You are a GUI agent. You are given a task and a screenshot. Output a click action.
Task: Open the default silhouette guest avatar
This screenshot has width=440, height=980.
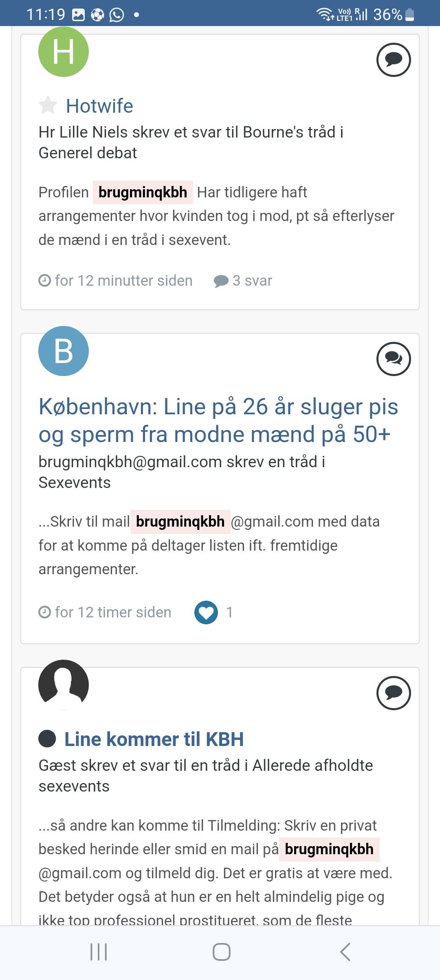pos(64,685)
